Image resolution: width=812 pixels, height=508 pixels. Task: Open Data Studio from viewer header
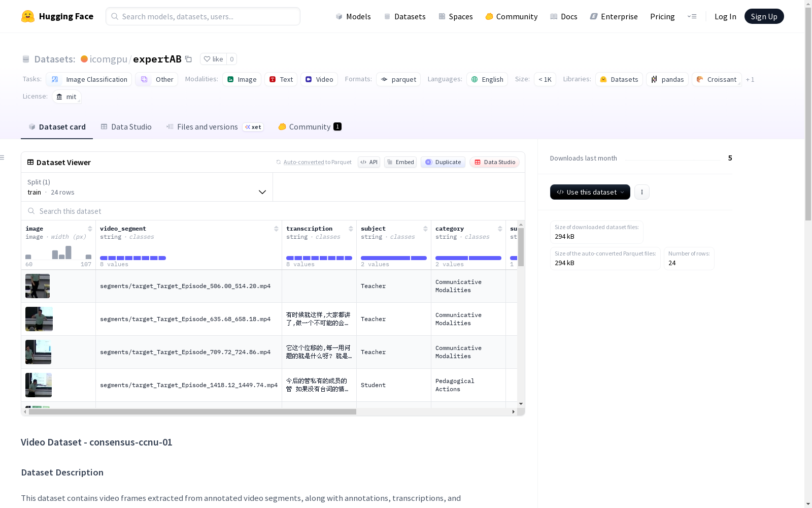point(494,162)
